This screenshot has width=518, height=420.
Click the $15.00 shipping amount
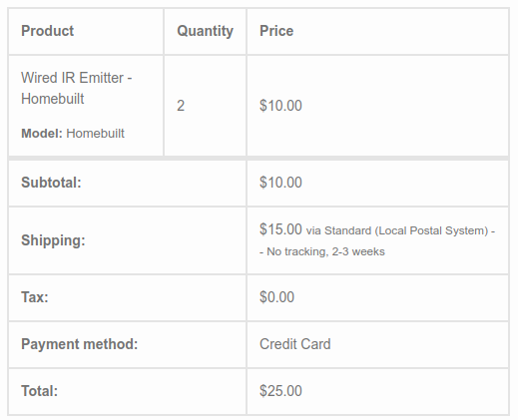280,229
